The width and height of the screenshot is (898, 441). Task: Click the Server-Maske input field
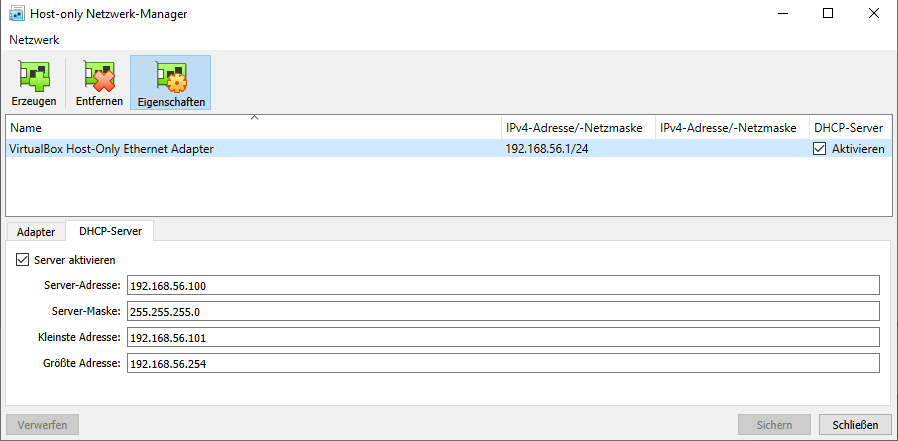click(x=503, y=312)
